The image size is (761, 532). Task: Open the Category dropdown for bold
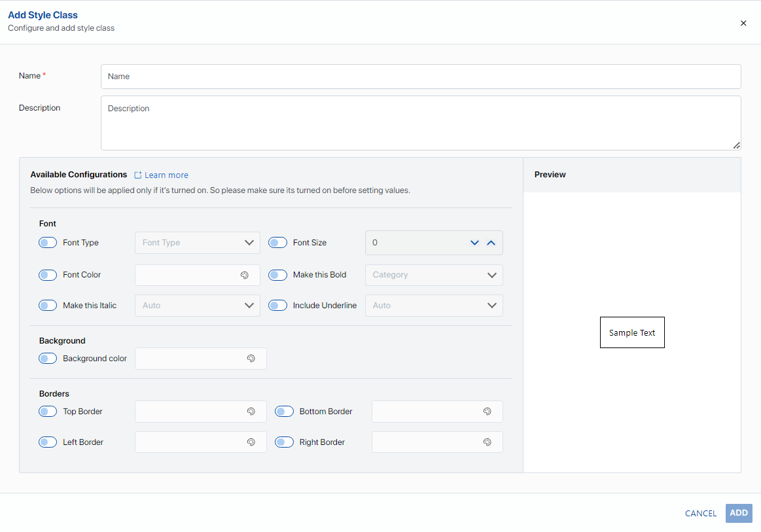434,275
